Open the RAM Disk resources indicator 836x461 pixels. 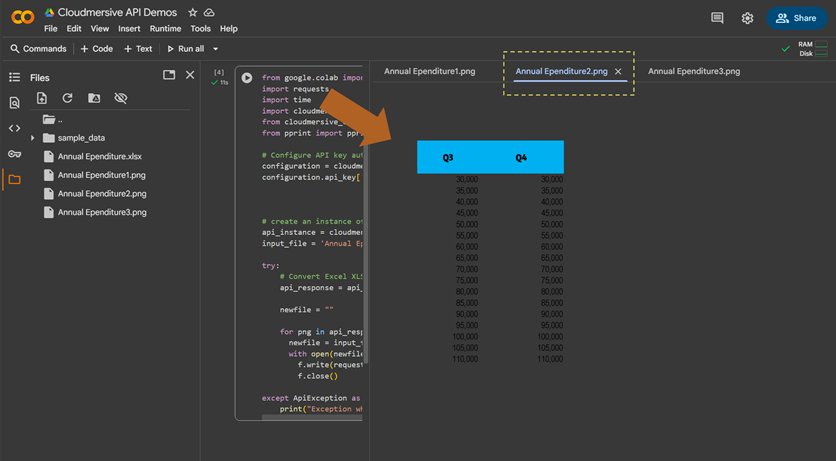(812, 49)
